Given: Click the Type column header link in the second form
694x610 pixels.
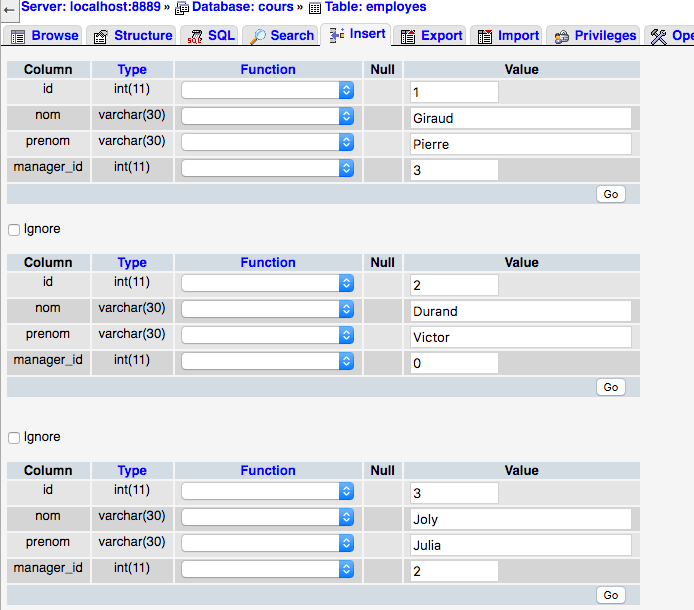Looking at the screenshot, I should [132, 263].
